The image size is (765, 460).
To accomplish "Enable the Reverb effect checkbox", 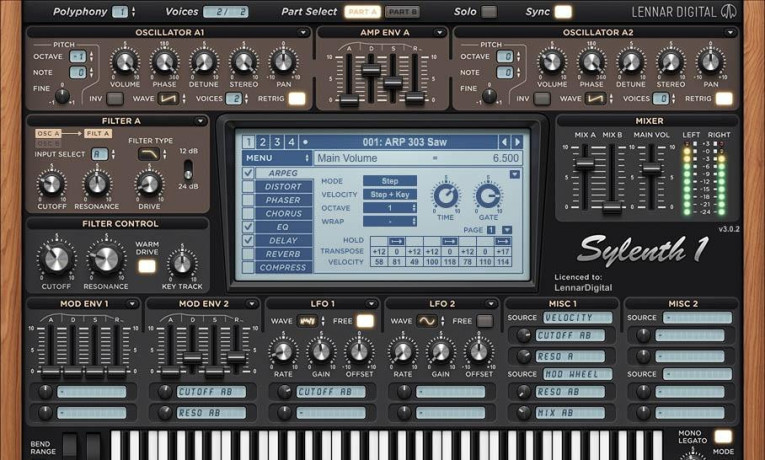I will click(x=248, y=254).
